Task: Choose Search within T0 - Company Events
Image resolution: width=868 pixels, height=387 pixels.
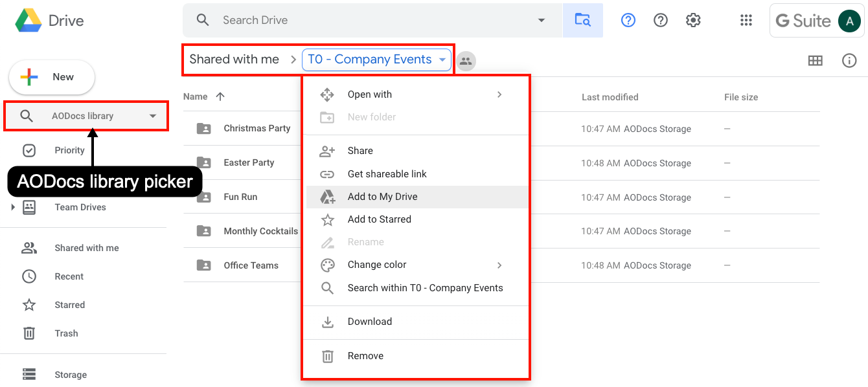Action: (417, 288)
